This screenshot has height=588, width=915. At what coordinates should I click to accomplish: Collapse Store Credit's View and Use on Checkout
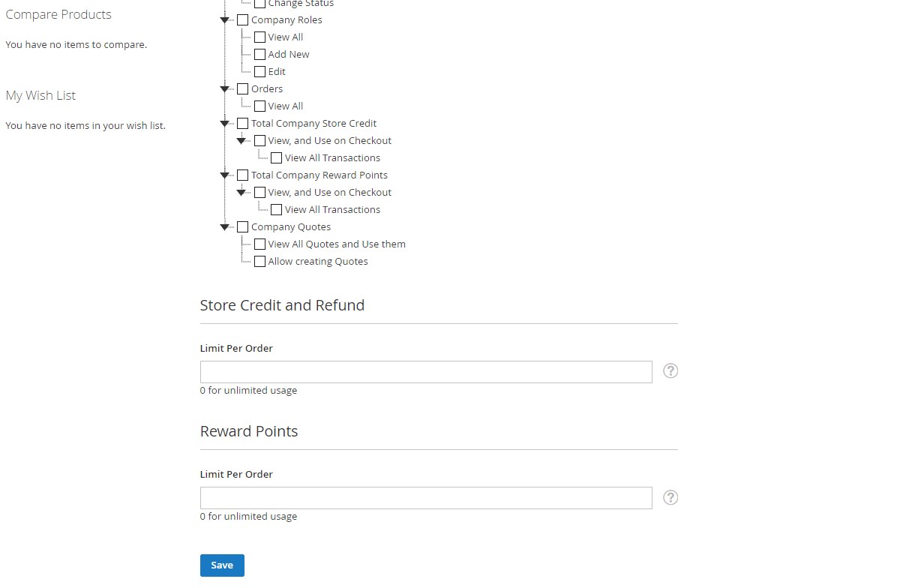tap(241, 141)
